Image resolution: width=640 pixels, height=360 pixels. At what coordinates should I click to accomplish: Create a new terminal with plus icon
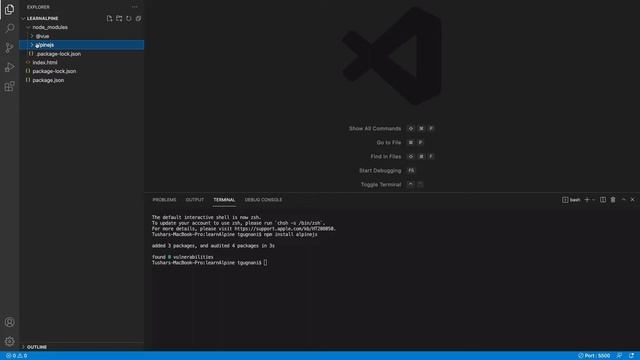tap(587, 200)
